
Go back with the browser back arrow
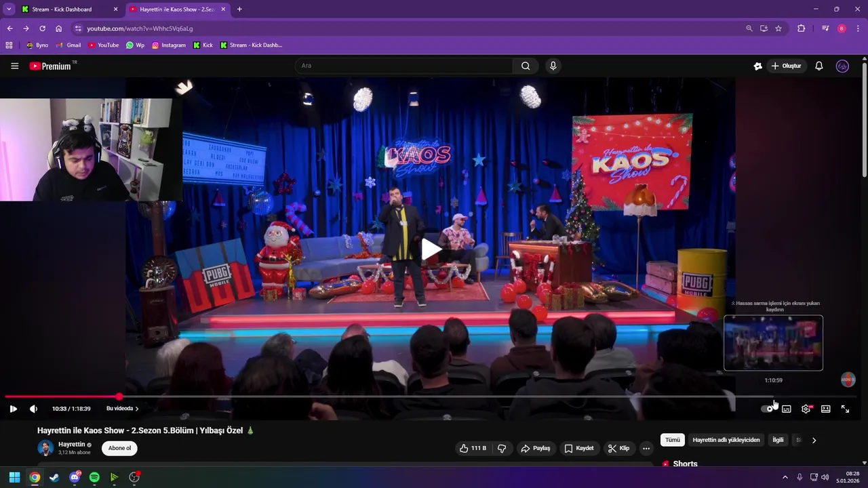point(9,28)
